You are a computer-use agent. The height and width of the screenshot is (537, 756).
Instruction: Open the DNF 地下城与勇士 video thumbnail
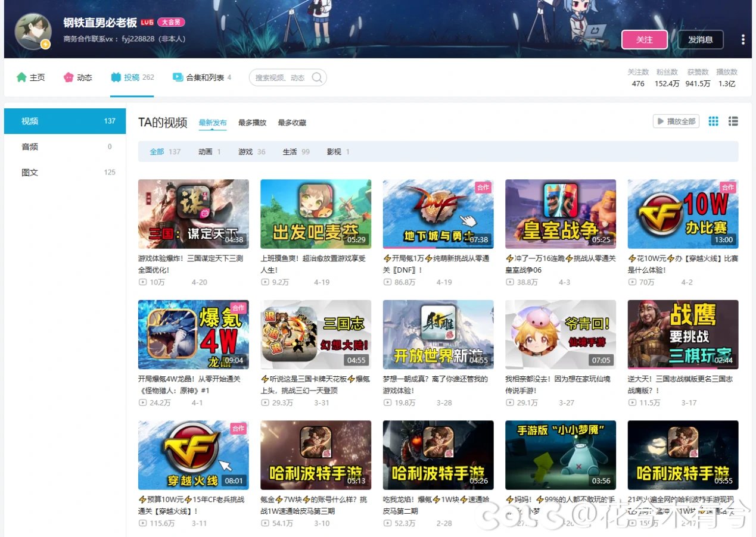pyautogui.click(x=438, y=214)
